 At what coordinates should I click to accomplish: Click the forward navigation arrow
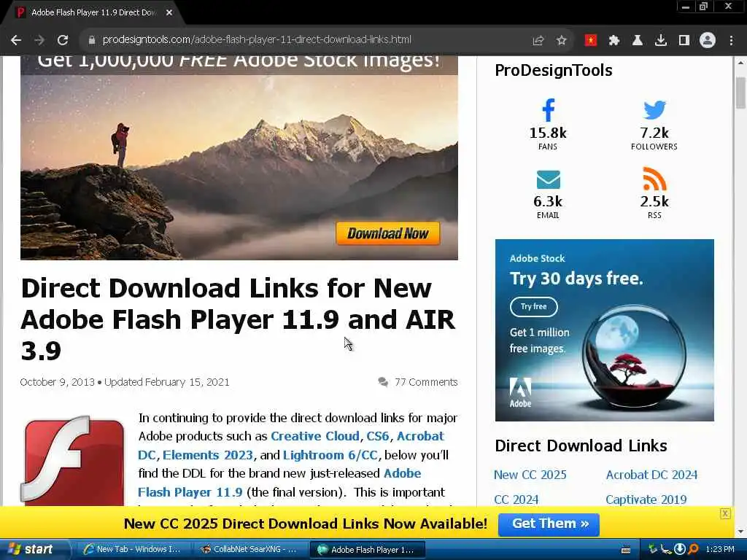point(39,41)
